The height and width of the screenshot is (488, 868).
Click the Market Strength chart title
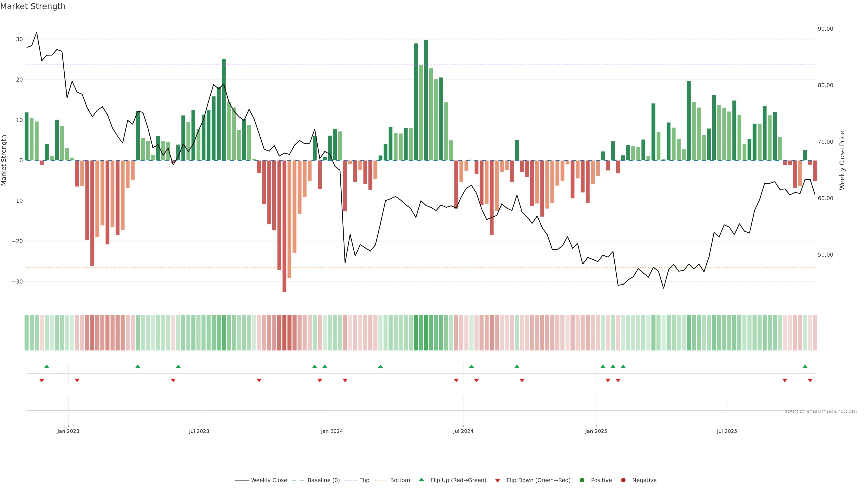pos(33,6)
